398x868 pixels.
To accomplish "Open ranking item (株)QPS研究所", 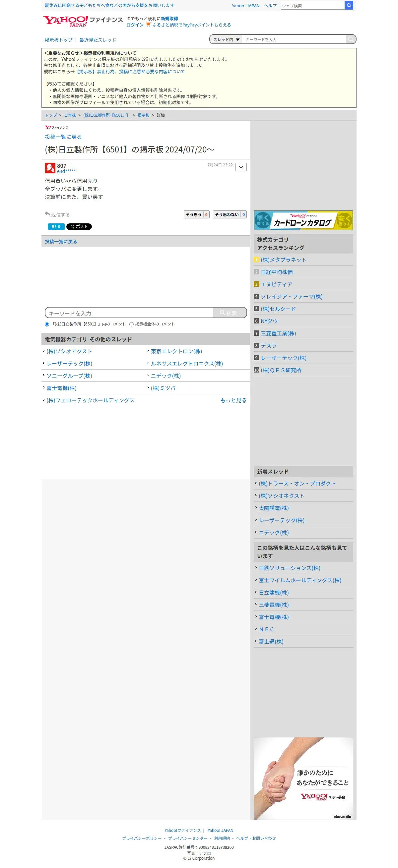I will [x=281, y=370].
